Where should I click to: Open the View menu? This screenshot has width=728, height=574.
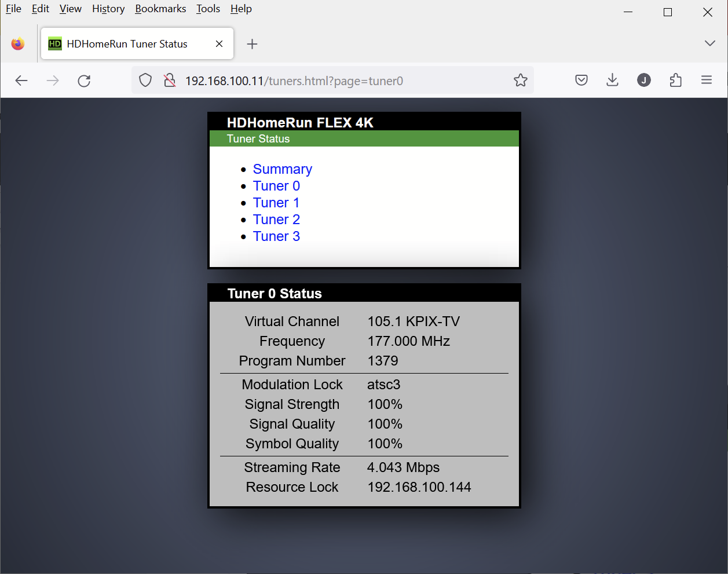pyautogui.click(x=71, y=9)
